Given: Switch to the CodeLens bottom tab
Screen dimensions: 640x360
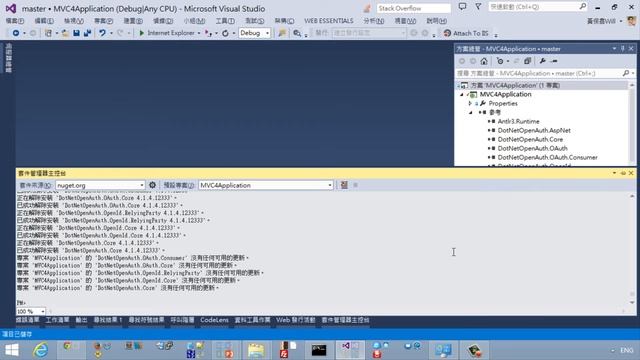Looking at the screenshot, I should pos(214,320).
